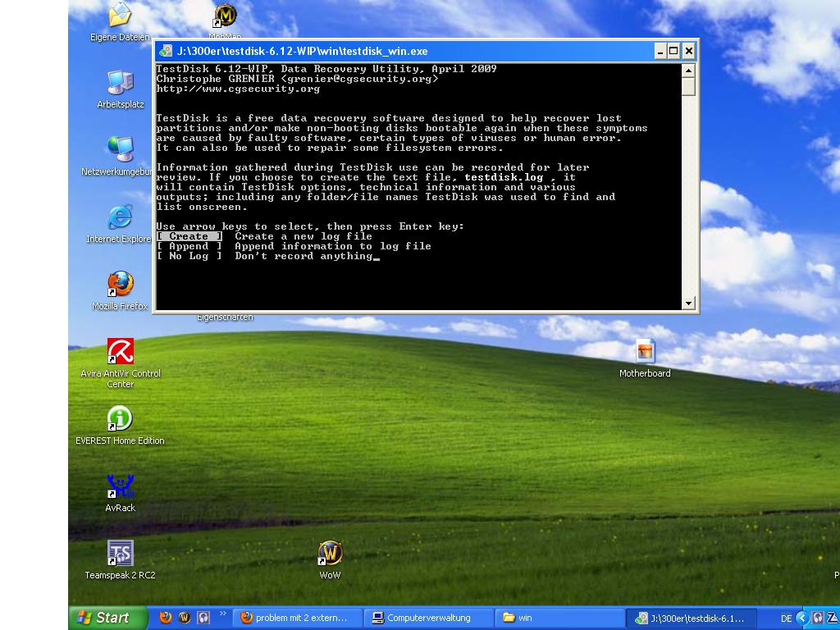Click WoW quick launch icon in taskbar
This screenshot has width=840, height=630.
[x=185, y=618]
